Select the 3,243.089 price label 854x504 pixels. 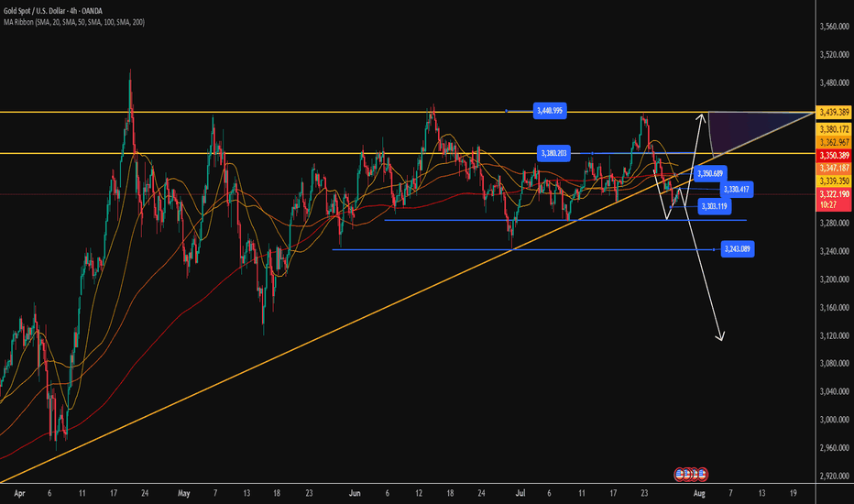tap(737, 249)
